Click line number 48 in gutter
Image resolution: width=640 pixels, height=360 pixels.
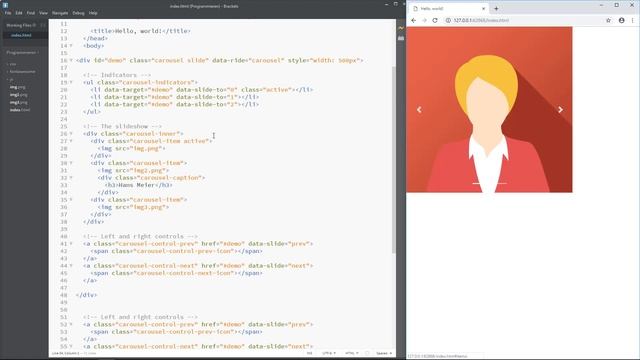pos(63,295)
